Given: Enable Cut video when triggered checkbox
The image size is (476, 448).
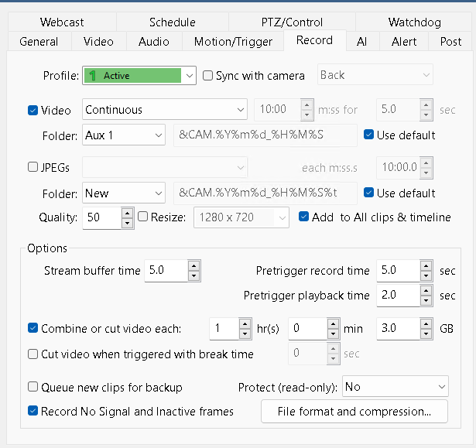Looking at the screenshot, I should (33, 354).
